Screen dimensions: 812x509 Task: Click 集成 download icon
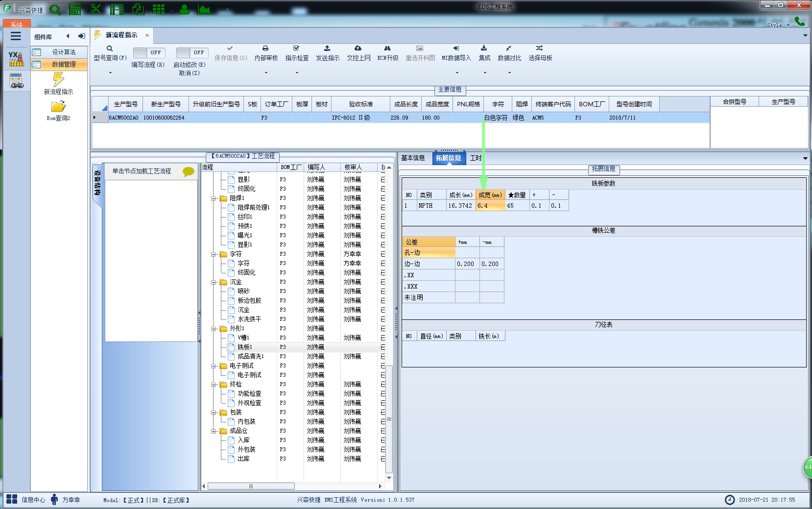(484, 48)
